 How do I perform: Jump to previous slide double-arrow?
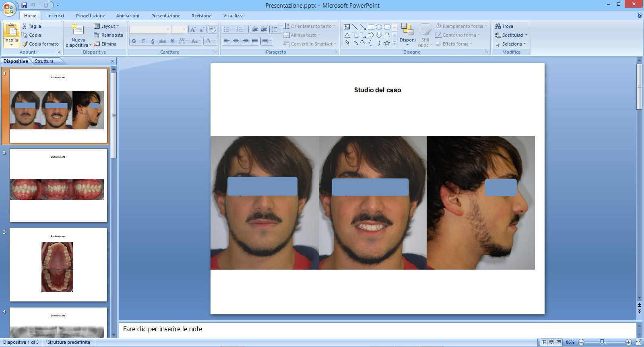[639, 306]
